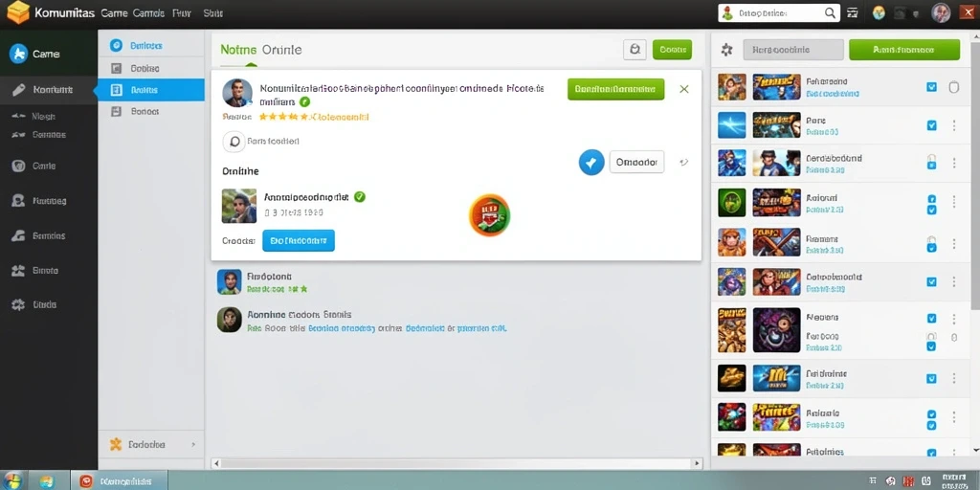This screenshot has height=490, width=980.
Task: Toggle top checkbox in the gold coins pile row
Action: click(x=931, y=318)
